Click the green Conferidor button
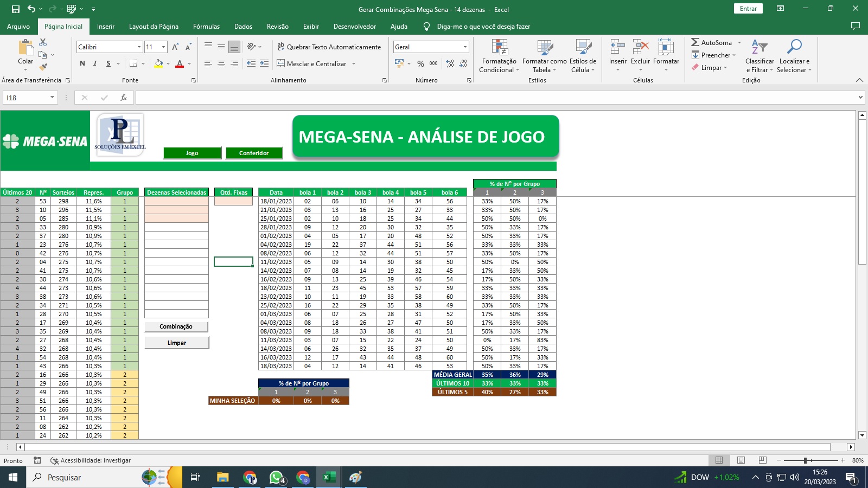The width and height of the screenshot is (868, 488). (254, 153)
